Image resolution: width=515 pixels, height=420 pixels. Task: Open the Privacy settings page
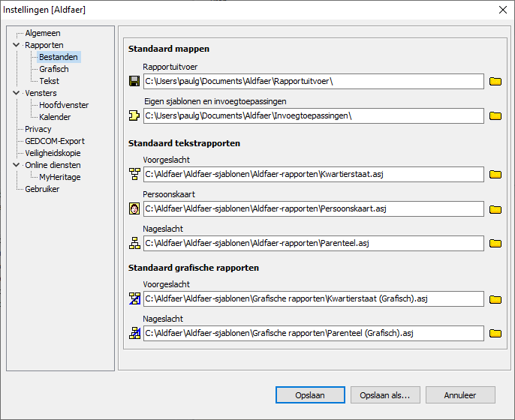pyautogui.click(x=38, y=129)
